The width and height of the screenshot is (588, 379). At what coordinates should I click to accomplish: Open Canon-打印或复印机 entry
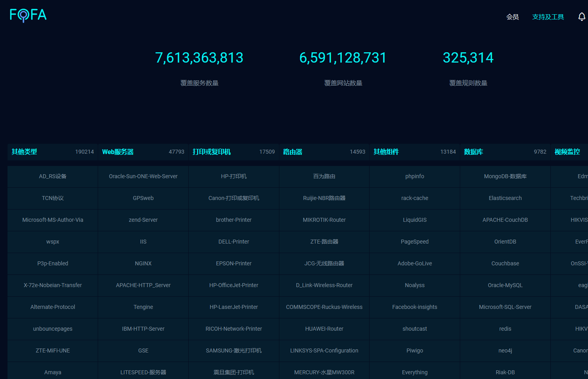pyautogui.click(x=234, y=198)
